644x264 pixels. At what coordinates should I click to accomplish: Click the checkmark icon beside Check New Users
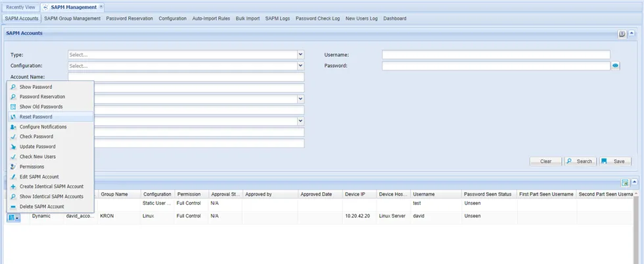pyautogui.click(x=13, y=157)
